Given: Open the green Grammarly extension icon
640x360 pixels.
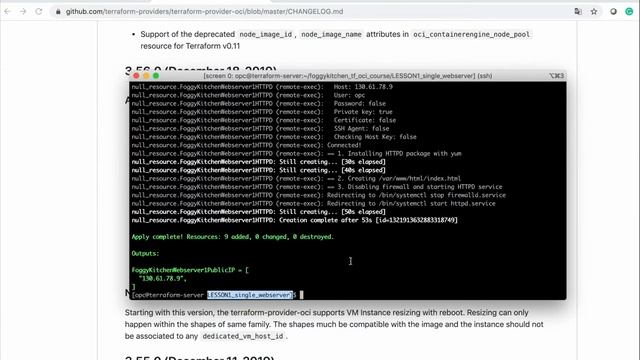Looking at the screenshot, I should pyautogui.click(x=629, y=11).
